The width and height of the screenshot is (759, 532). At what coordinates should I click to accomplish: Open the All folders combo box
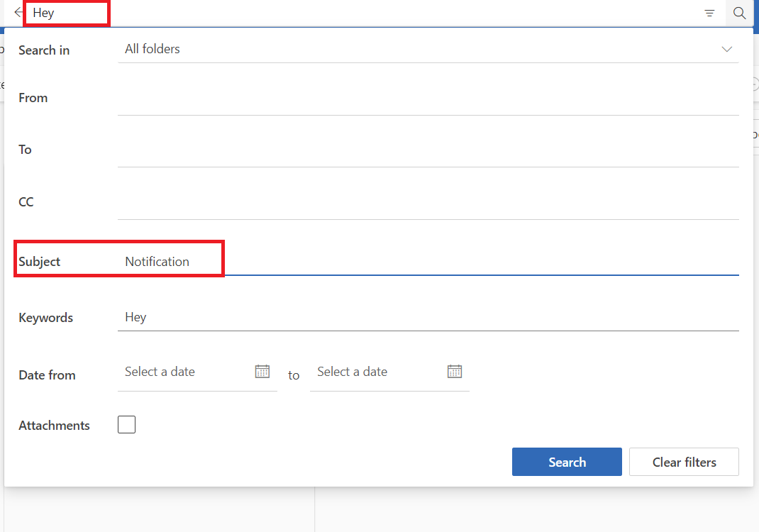point(419,49)
